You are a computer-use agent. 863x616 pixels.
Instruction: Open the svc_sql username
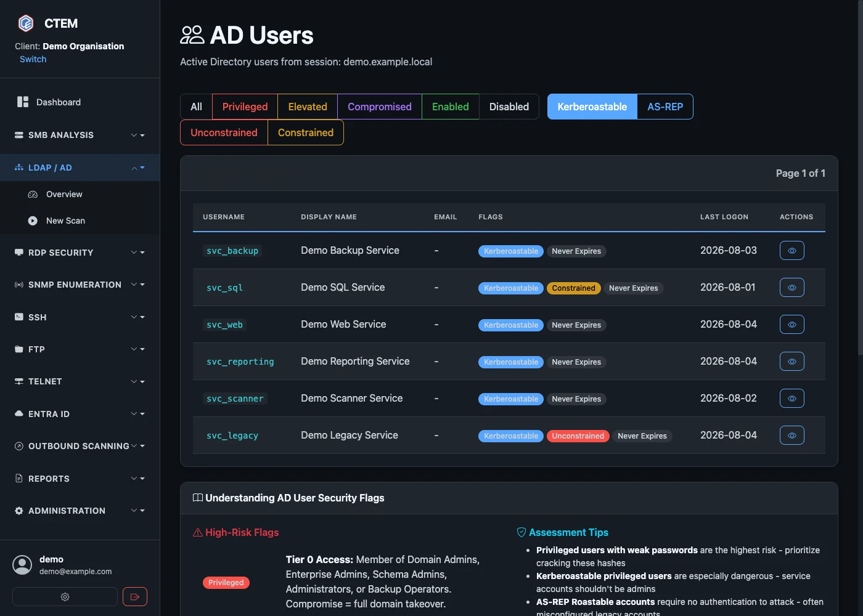[x=224, y=288]
